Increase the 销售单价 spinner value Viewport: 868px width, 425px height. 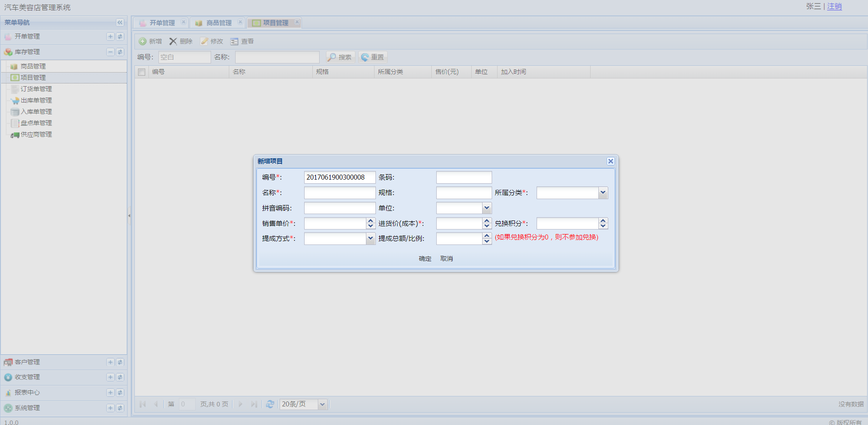click(x=370, y=221)
